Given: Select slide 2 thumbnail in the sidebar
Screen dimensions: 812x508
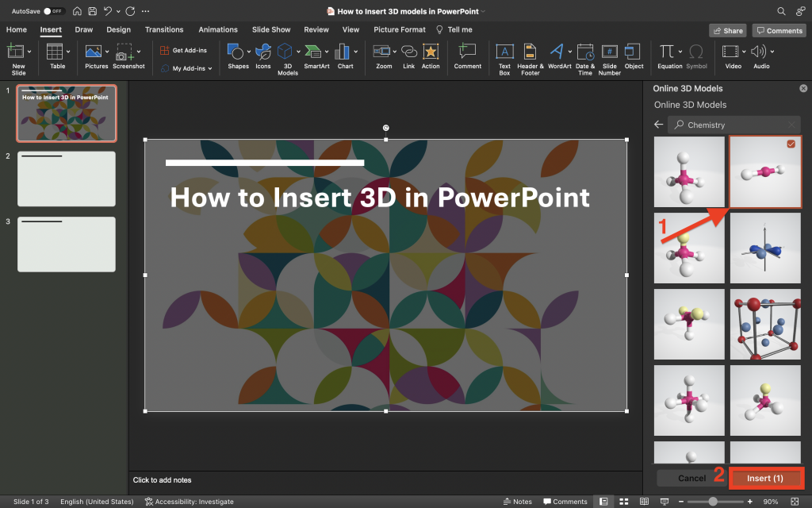Looking at the screenshot, I should (x=66, y=179).
